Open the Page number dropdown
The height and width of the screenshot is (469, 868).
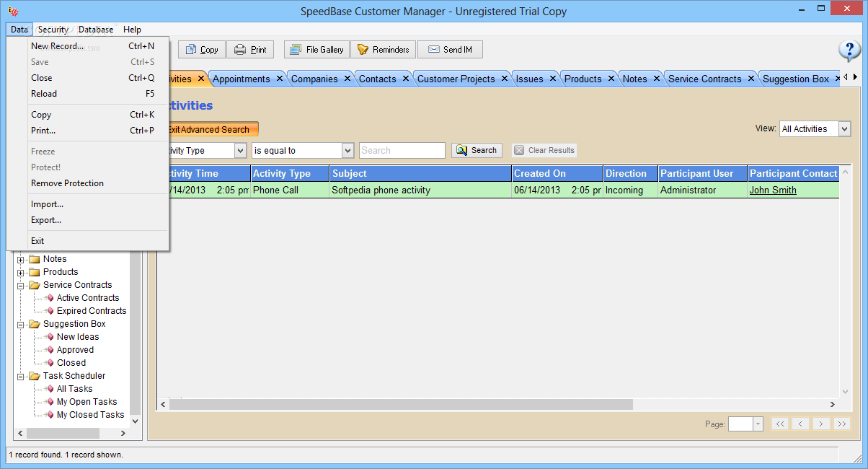coord(758,424)
